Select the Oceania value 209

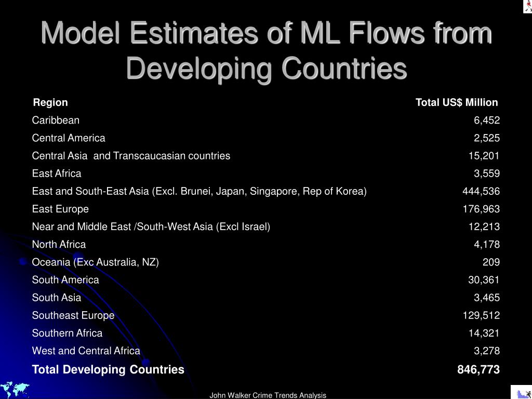[x=491, y=262]
